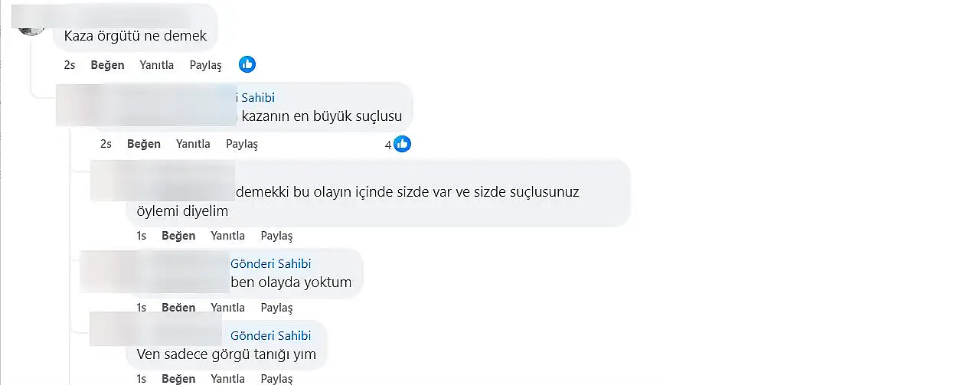
Task: Click the like reaction icon under "Kaza örgütü ne demek"
Action: coord(247,65)
